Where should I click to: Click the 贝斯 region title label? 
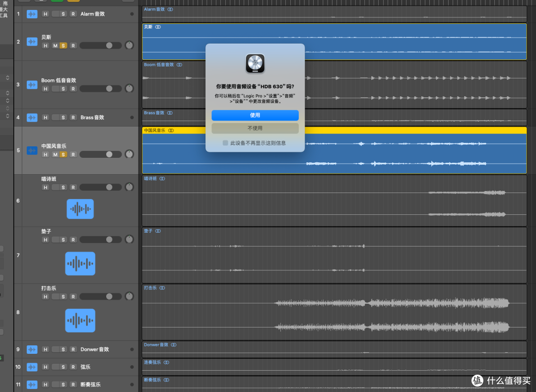pyautogui.click(x=148, y=27)
